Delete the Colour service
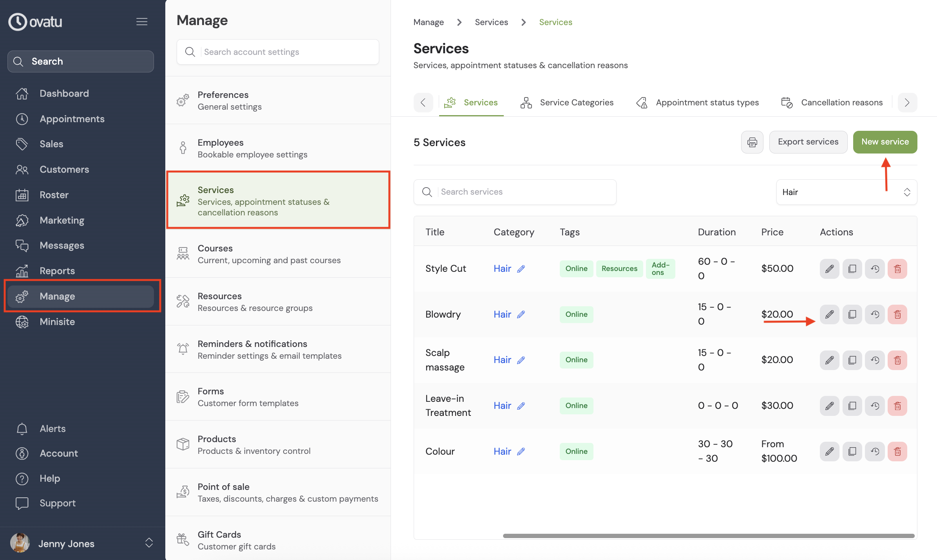The height and width of the screenshot is (560, 937). 897,452
